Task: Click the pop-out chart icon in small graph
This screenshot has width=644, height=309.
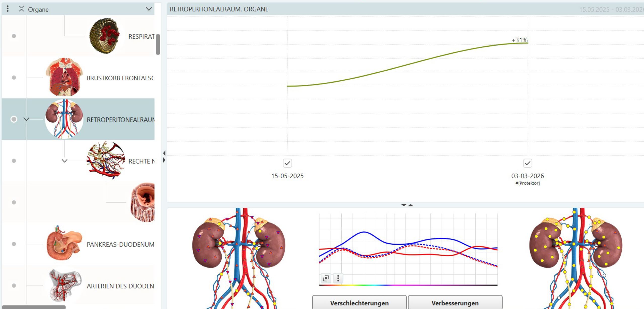Action: pos(326,278)
